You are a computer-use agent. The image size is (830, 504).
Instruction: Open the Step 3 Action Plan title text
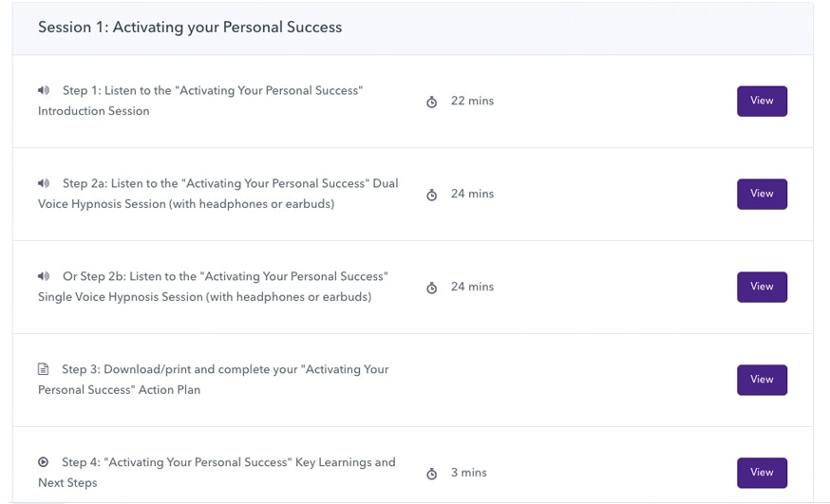tap(214, 380)
